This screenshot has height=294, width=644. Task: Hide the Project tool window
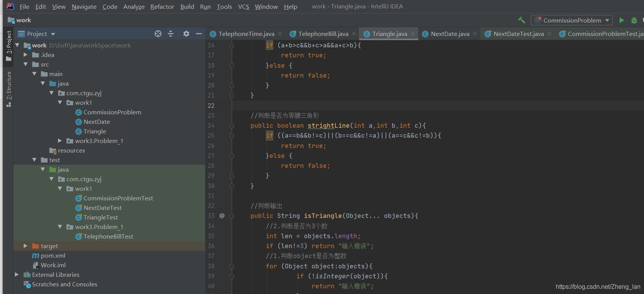pyautogui.click(x=199, y=34)
